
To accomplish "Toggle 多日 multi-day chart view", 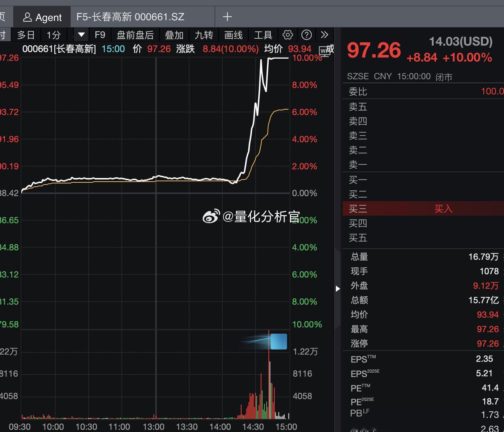I will coord(26,35).
